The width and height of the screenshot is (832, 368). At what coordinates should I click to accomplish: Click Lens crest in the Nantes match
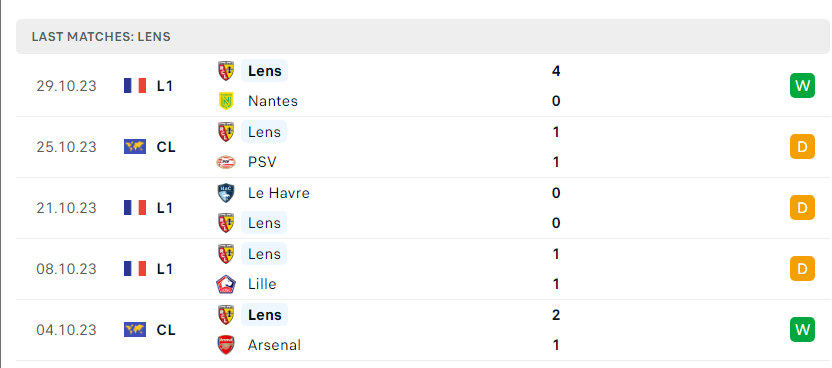(226, 71)
